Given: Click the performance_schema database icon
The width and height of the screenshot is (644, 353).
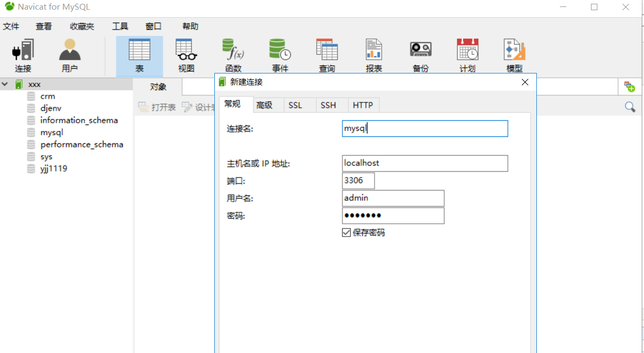Looking at the screenshot, I should [31, 145].
